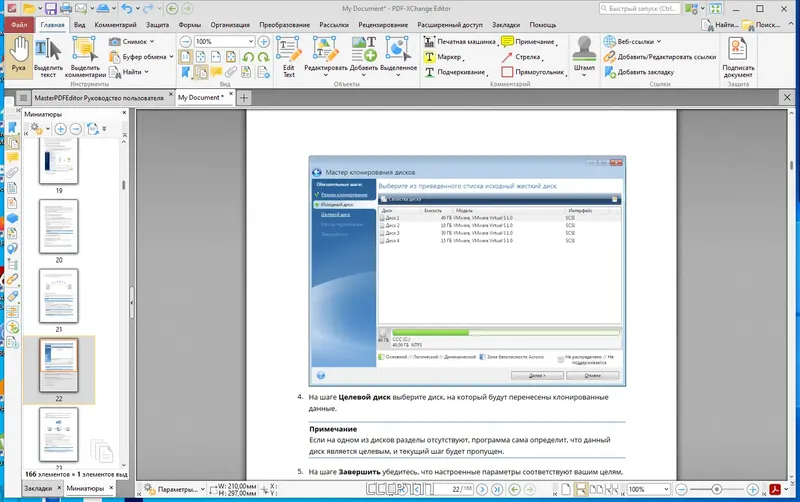Click the Adobe PDF red icon in status bar
This screenshot has height=502, width=800.
pyautogui.click(x=775, y=489)
